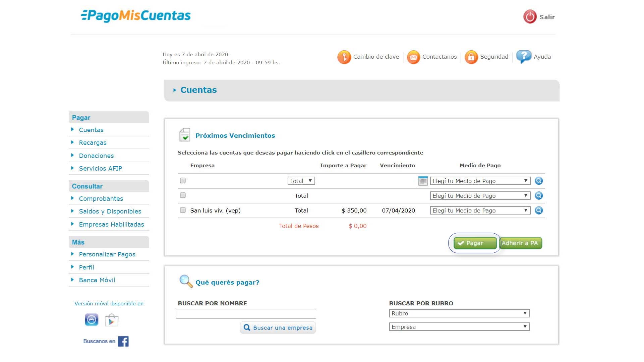Open Contactanos via the envelope icon
644x362 pixels.
[x=413, y=57]
